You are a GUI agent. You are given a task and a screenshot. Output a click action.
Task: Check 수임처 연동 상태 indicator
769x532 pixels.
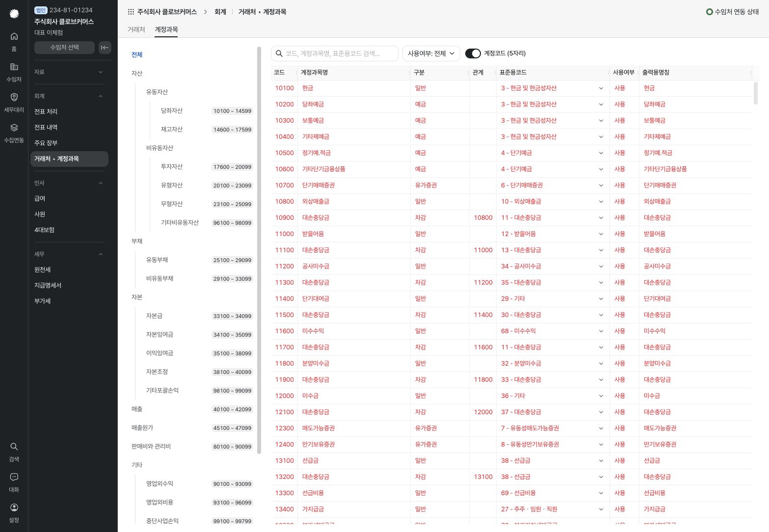tap(732, 12)
